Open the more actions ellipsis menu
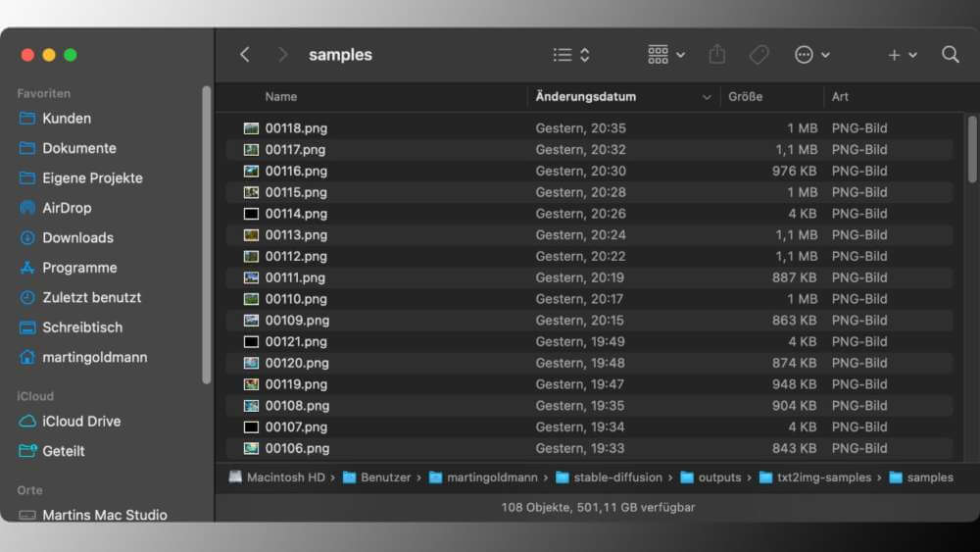Viewport: 980px width, 552px height. 812,55
